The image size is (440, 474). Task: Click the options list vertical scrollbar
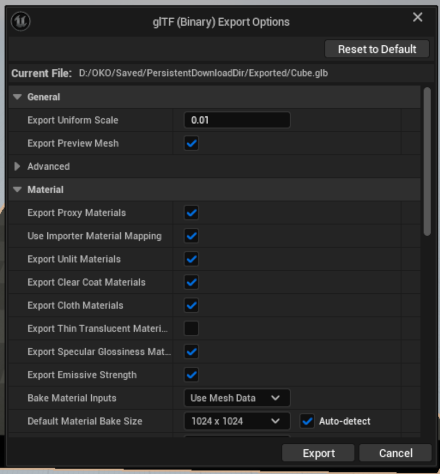427,162
